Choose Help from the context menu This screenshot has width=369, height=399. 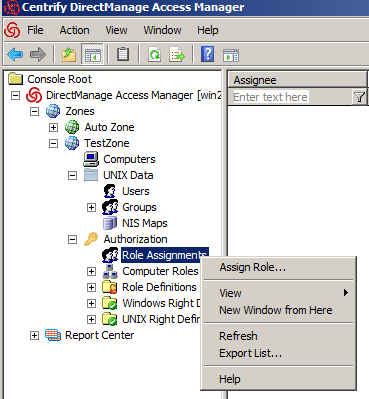278,379
